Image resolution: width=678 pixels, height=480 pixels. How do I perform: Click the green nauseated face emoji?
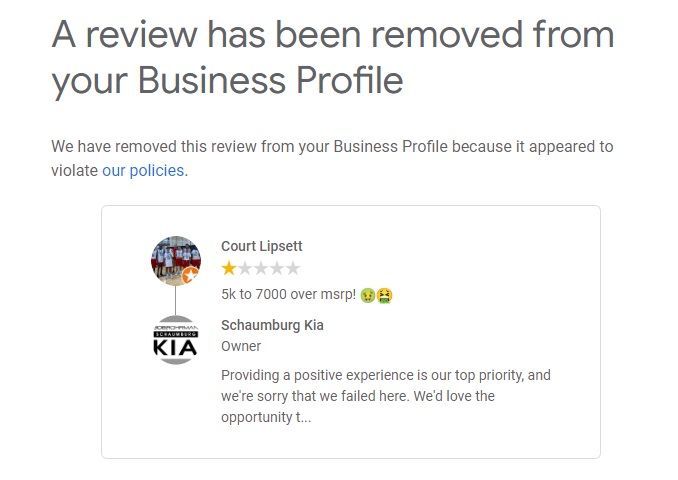pyautogui.click(x=368, y=295)
